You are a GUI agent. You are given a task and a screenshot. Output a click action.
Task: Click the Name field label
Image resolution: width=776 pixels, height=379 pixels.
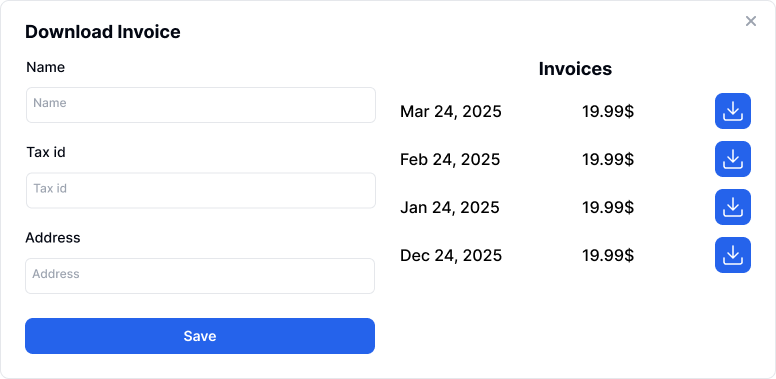click(46, 67)
